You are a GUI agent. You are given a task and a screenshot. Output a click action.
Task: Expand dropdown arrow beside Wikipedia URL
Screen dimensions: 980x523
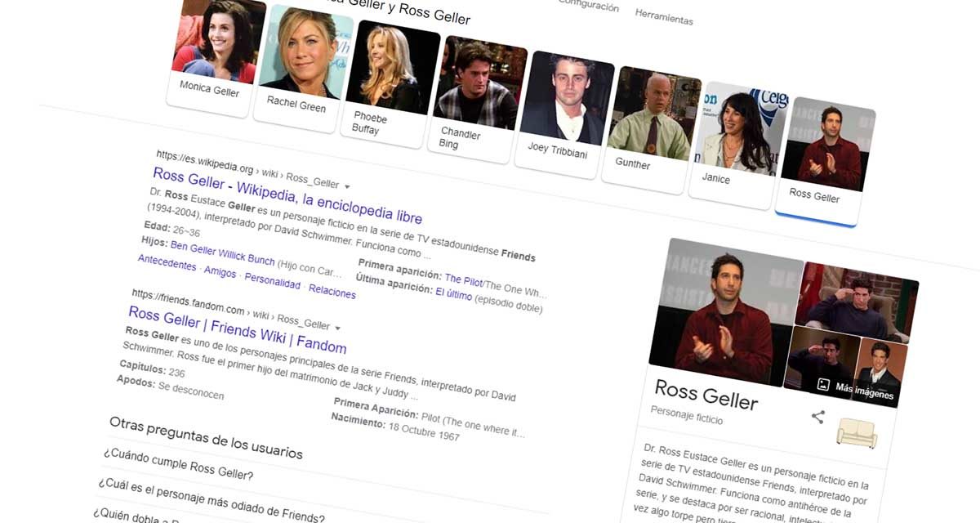[x=347, y=186]
